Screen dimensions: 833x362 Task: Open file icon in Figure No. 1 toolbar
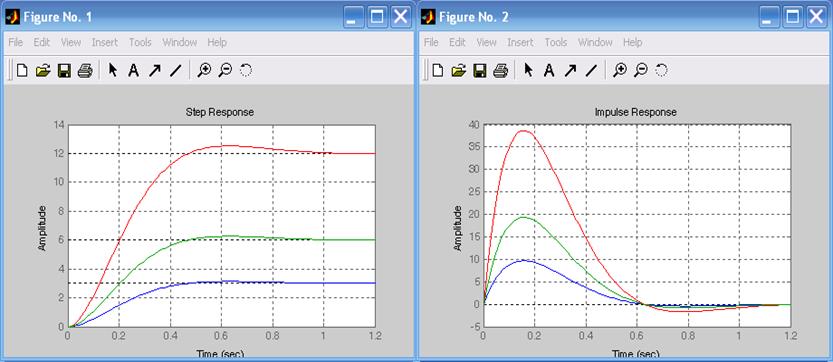click(42, 70)
